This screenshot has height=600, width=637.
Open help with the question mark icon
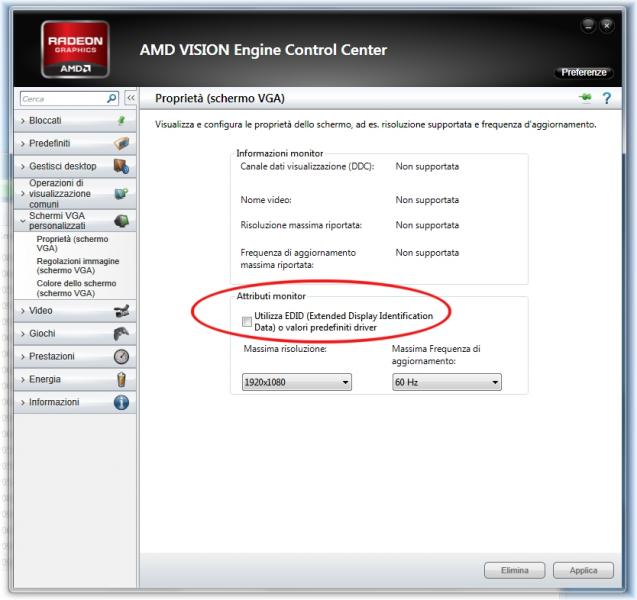[x=606, y=98]
